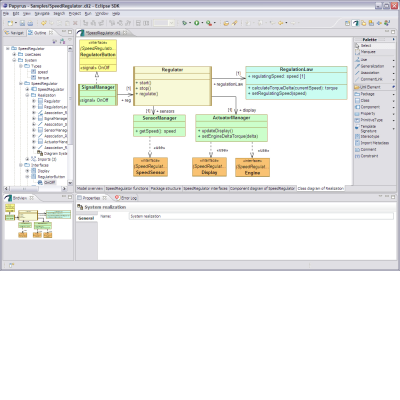Select the Marquee tool in the palette
The image size is (400, 400).
[374, 52]
